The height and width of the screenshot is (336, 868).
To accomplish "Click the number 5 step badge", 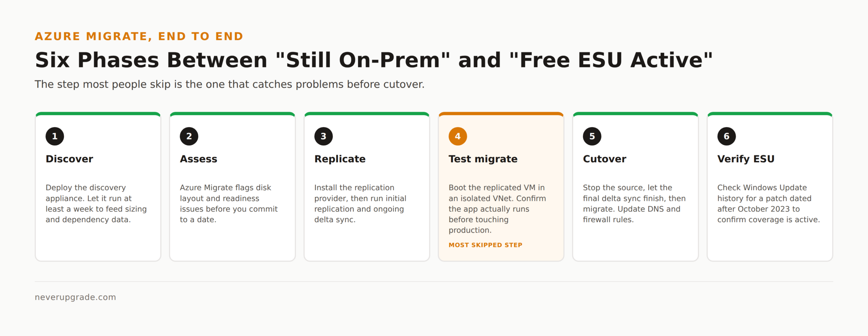I will (592, 136).
